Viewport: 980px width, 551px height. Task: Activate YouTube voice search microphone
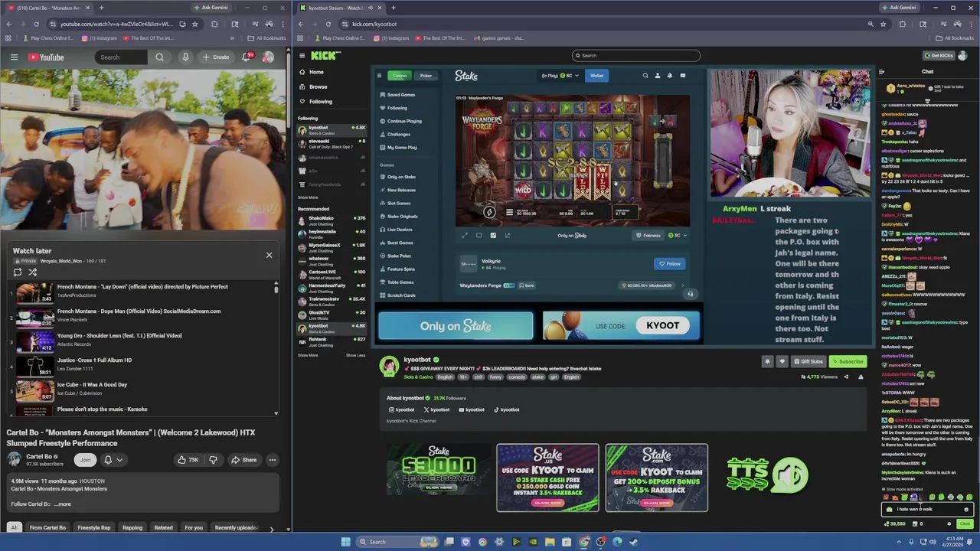click(185, 57)
